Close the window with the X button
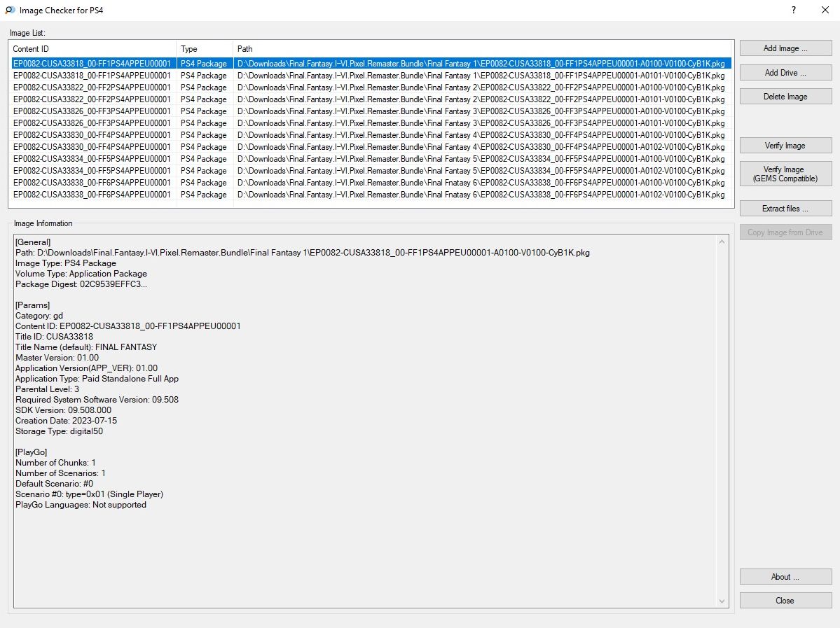 (x=825, y=11)
